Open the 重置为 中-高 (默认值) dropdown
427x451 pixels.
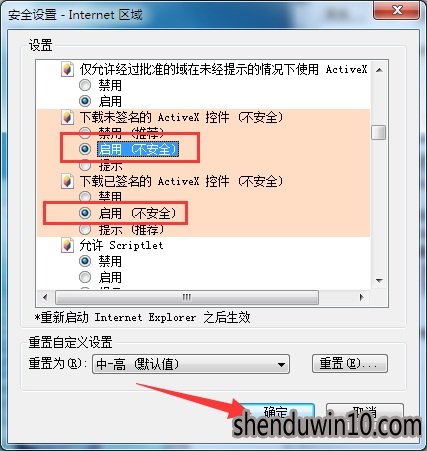(x=191, y=364)
